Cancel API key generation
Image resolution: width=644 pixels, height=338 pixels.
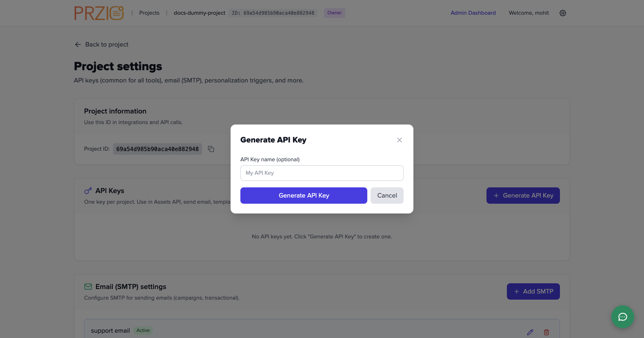(x=386, y=195)
